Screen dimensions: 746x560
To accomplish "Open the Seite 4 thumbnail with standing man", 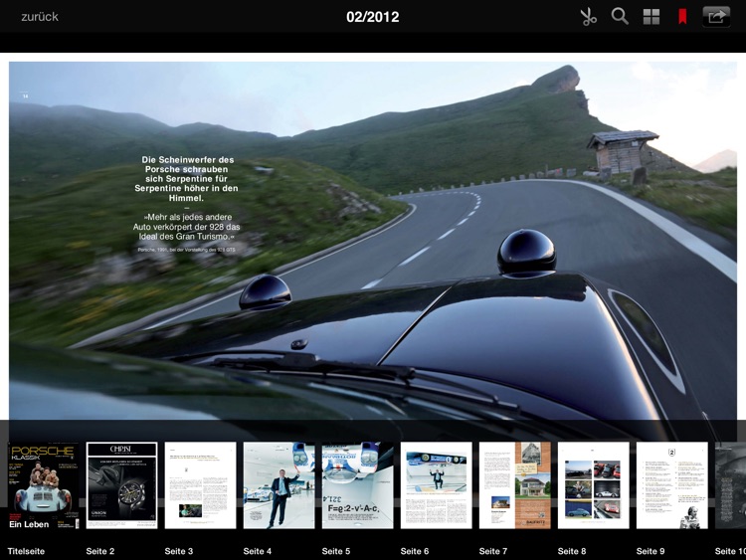I will coord(279,485).
